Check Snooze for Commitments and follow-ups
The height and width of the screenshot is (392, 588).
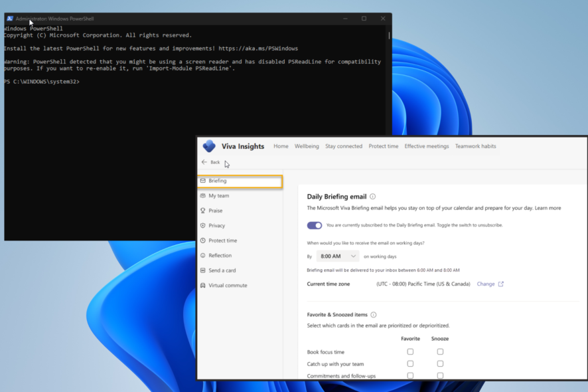tap(440, 375)
